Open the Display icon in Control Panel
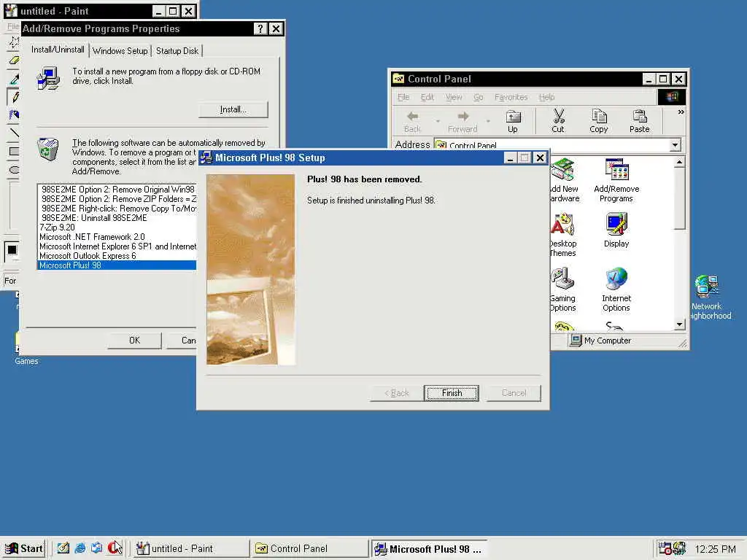This screenshot has width=747, height=560. pos(616,231)
